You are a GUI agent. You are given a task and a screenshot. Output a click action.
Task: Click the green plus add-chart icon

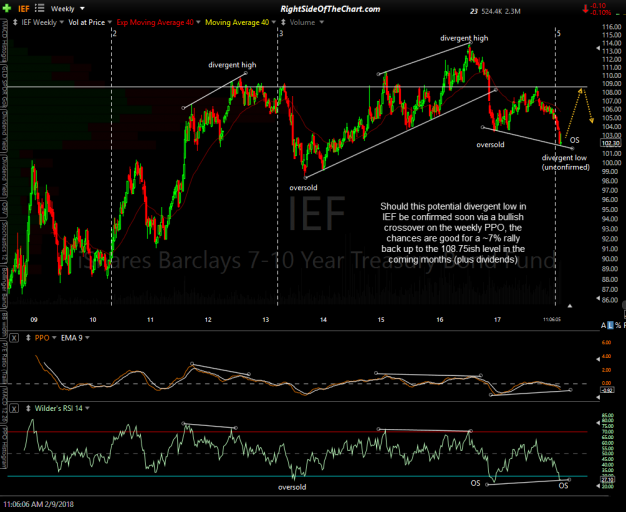(6, 8)
